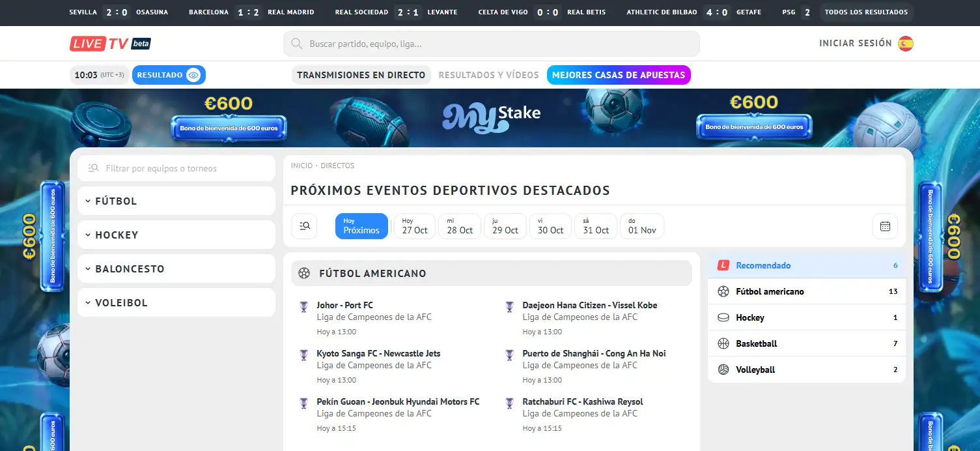Viewport: 980px width, 451px height.
Task: Focus the filter by teams input
Action: 176,168
